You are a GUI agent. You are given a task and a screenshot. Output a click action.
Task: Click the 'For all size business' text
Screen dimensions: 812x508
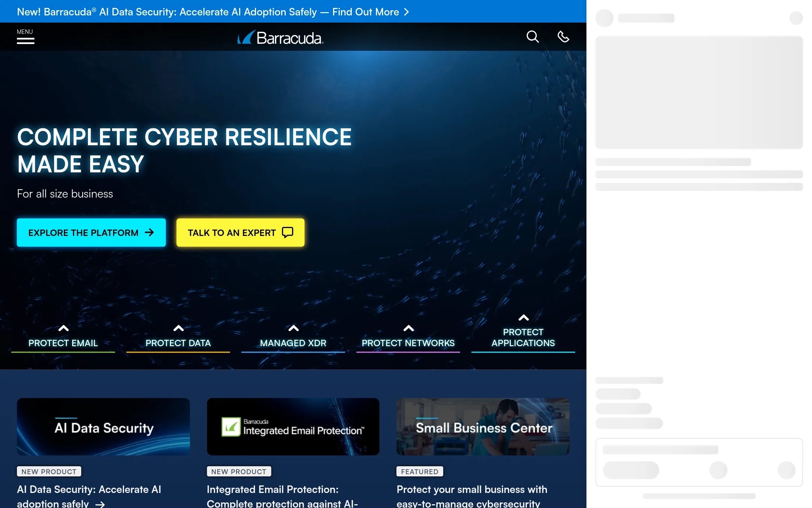pos(65,194)
